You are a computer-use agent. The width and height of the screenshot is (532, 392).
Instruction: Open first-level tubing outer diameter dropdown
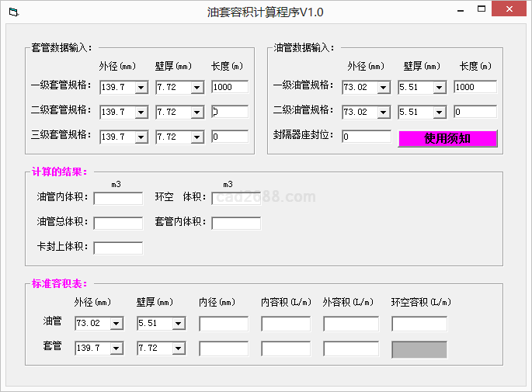click(x=383, y=88)
